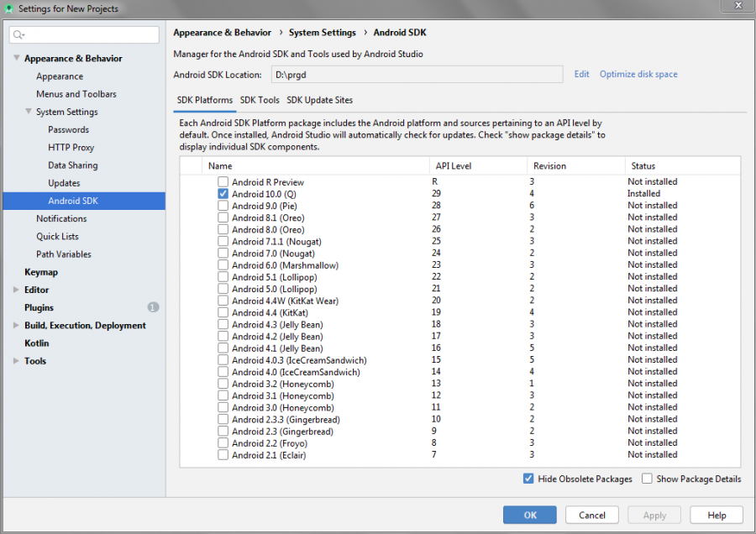
Task: Open Kotlin settings
Action: tap(37, 343)
